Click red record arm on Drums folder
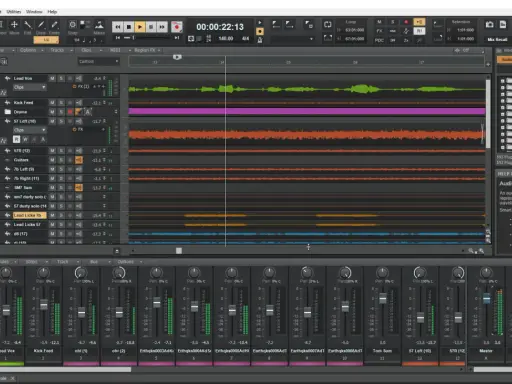 click(x=70, y=112)
